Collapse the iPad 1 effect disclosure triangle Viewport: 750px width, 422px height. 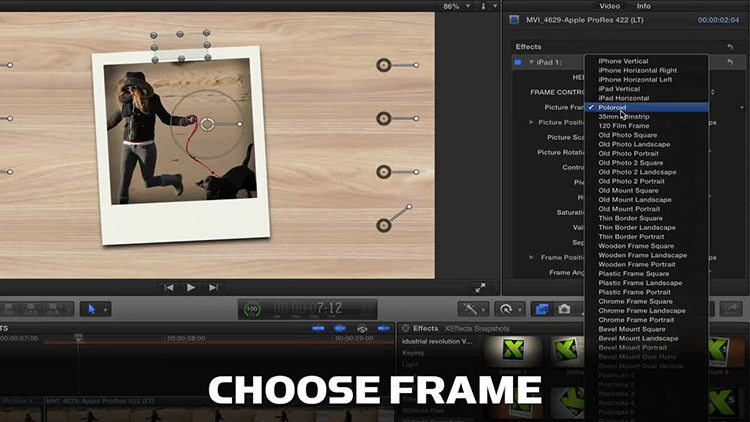click(531, 62)
